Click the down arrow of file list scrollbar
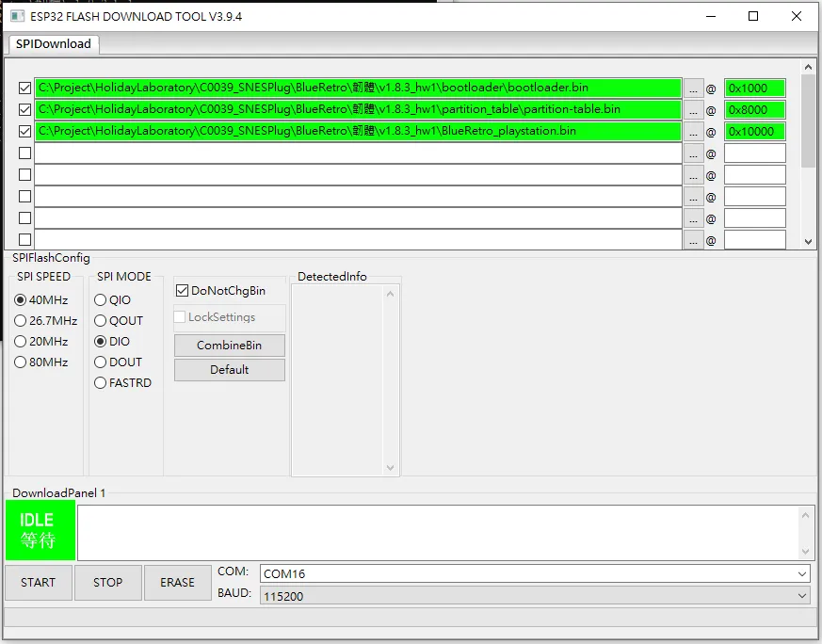822x644 pixels. tap(808, 242)
